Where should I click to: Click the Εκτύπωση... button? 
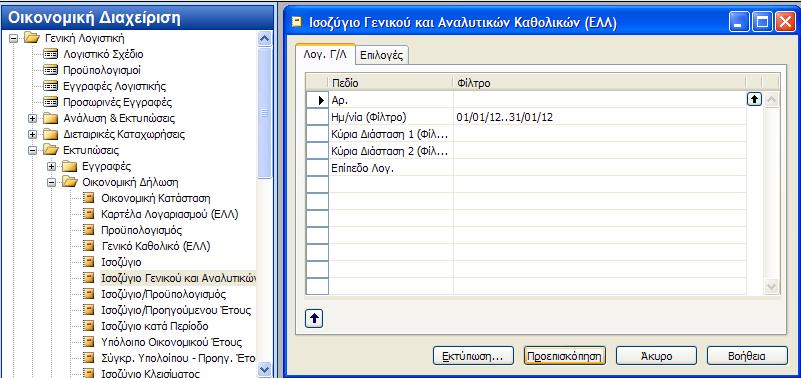click(x=474, y=356)
